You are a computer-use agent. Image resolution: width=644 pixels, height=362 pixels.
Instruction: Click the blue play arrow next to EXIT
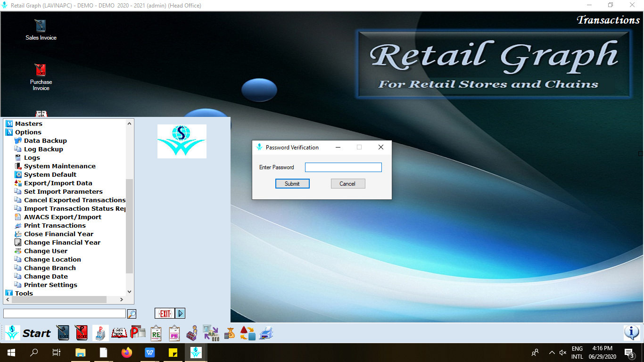(180, 313)
